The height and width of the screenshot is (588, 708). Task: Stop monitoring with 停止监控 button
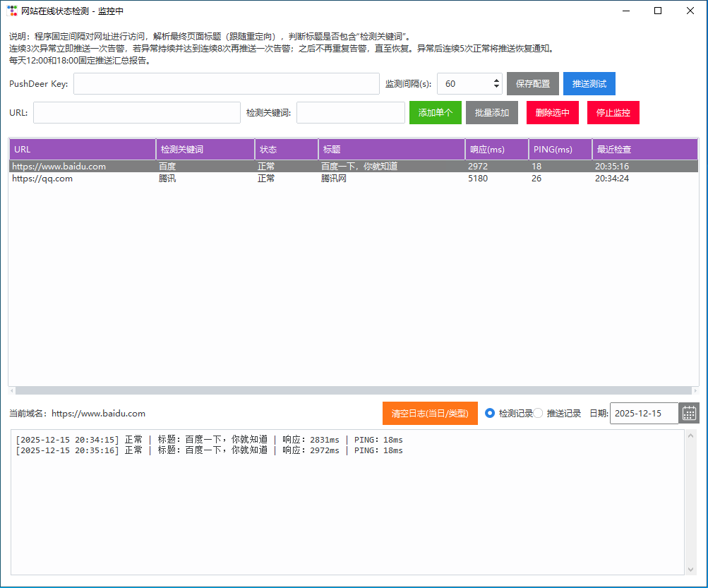(x=613, y=113)
